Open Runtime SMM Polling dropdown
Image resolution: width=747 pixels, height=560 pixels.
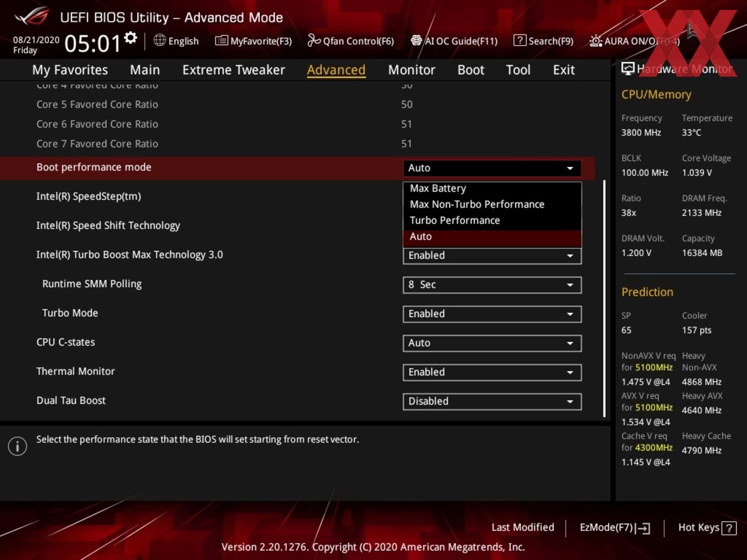click(x=492, y=284)
